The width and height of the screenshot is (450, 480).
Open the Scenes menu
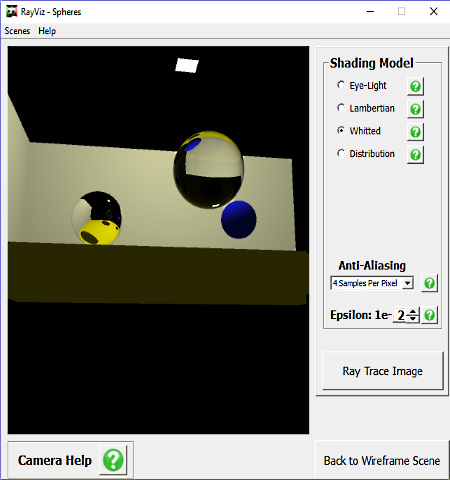[x=17, y=31]
